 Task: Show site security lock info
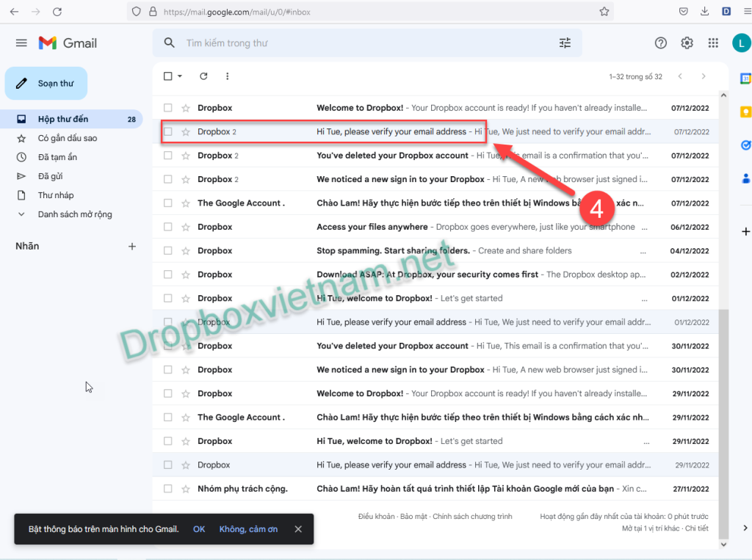pos(153,12)
